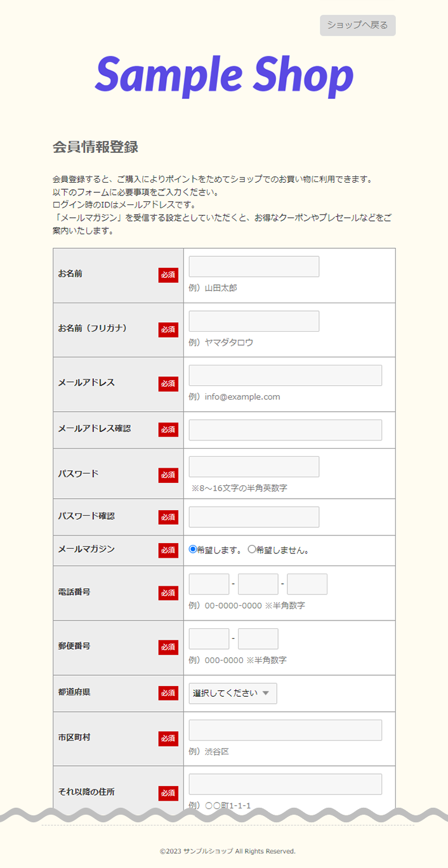The width and height of the screenshot is (448, 868).
Task: Open the 都道府県 選択してください dropdown
Action: click(x=233, y=693)
